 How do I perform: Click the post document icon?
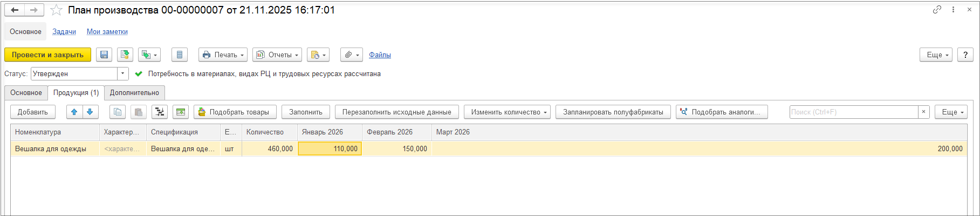[125, 55]
